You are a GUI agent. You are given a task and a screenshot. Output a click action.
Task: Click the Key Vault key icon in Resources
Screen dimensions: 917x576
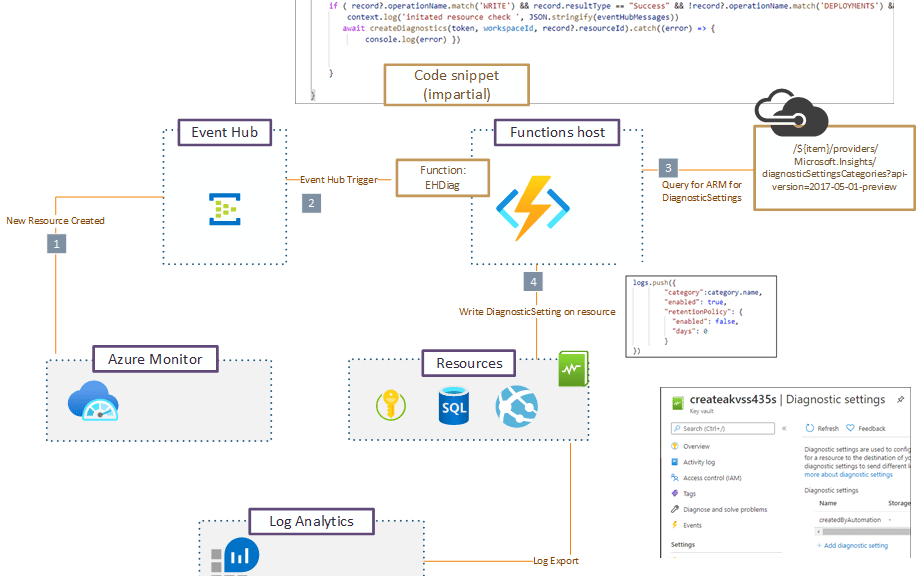(390, 404)
